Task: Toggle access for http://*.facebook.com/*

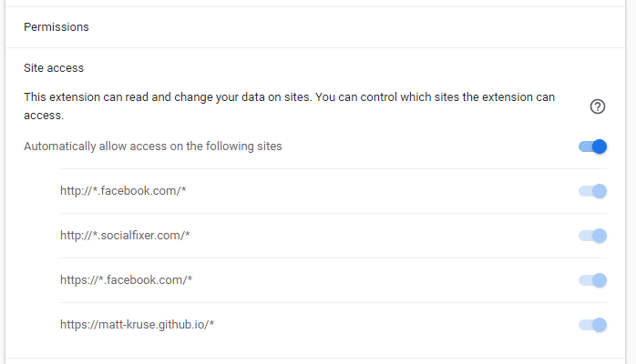Action: click(x=592, y=191)
